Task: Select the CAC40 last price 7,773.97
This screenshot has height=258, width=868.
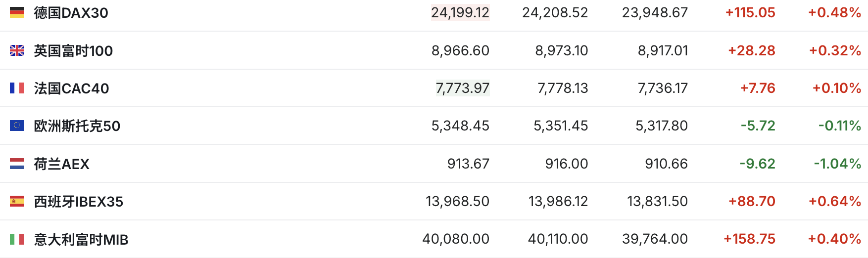Action: click(x=463, y=88)
